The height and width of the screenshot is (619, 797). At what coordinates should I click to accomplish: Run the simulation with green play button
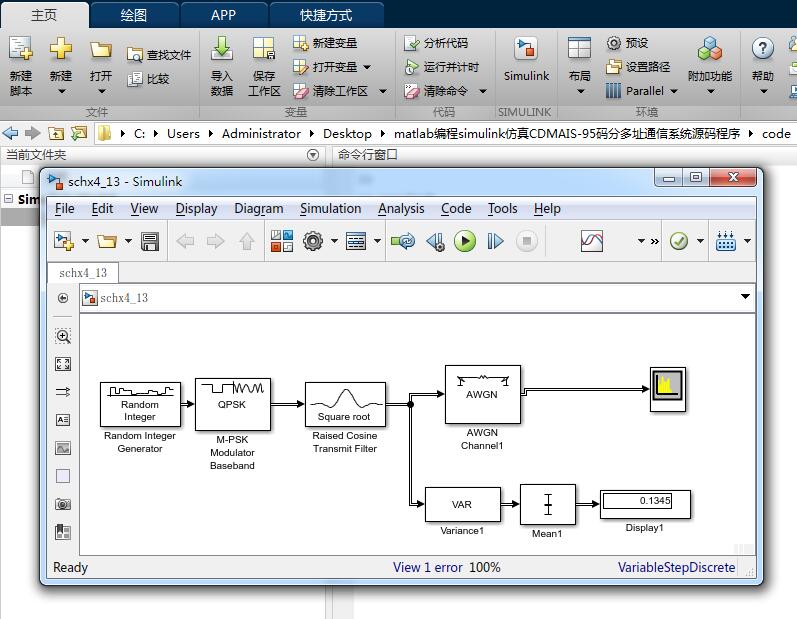coord(465,241)
